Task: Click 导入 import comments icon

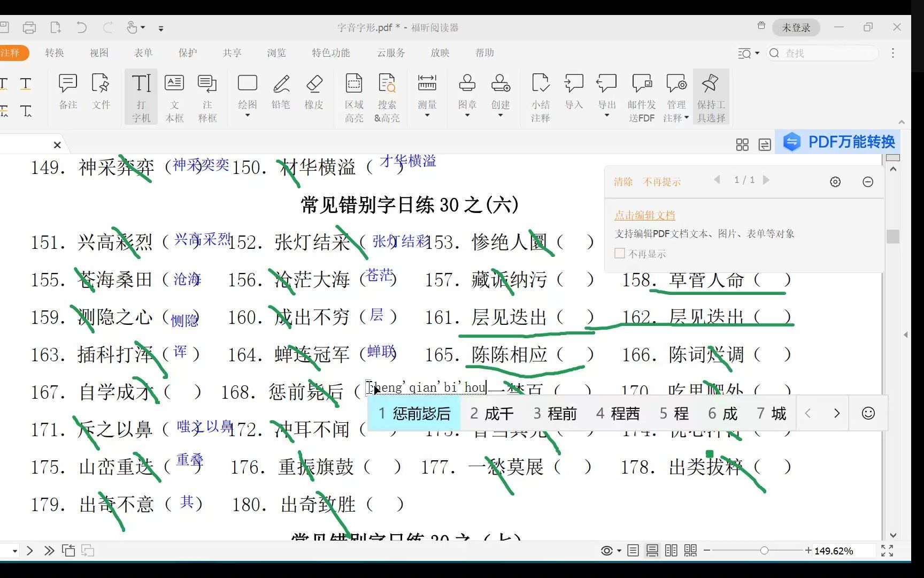Action: tap(574, 92)
